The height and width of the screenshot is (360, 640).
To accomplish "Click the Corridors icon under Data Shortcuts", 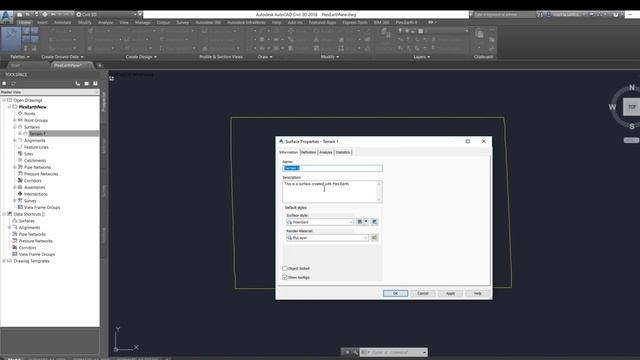I will [x=15, y=247].
